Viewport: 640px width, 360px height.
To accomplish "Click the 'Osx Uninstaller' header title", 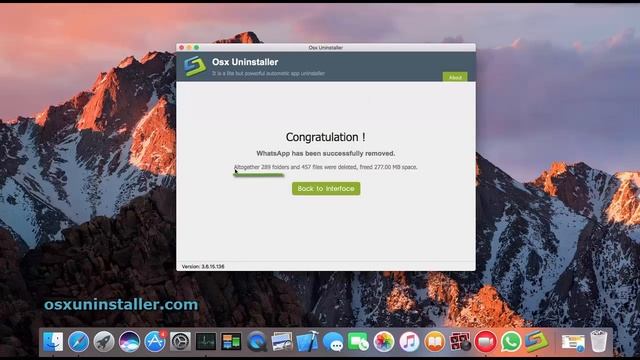I will 245,62.
